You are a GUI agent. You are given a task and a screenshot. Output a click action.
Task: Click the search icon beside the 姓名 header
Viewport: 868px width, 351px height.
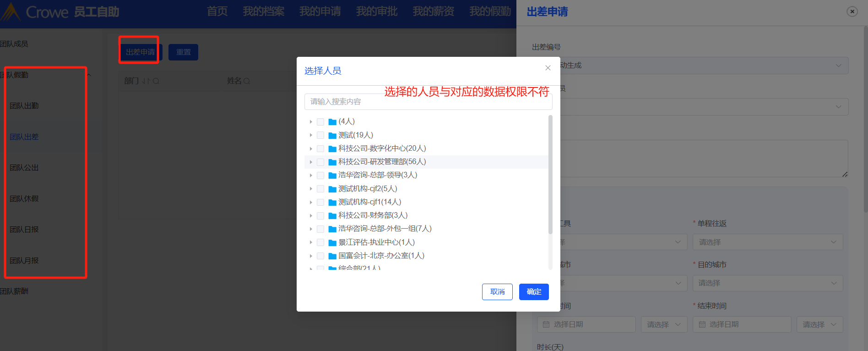click(x=247, y=81)
